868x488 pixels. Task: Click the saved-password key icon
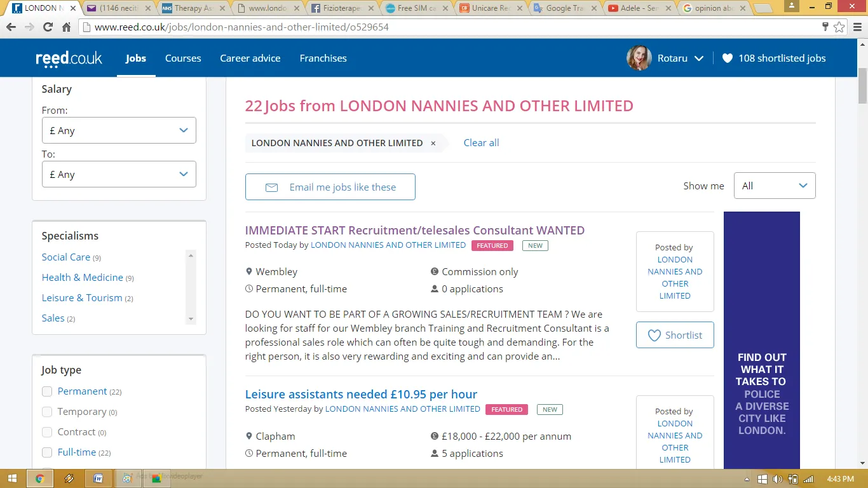pos(825,27)
